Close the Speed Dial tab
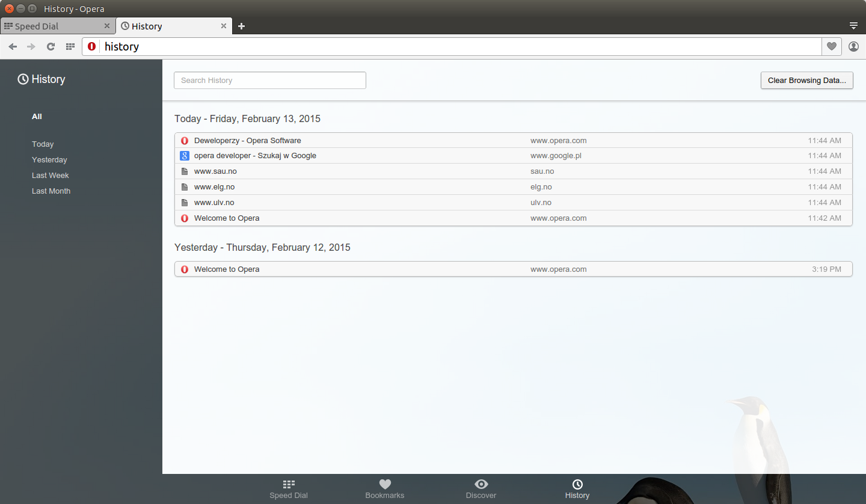 [107, 26]
